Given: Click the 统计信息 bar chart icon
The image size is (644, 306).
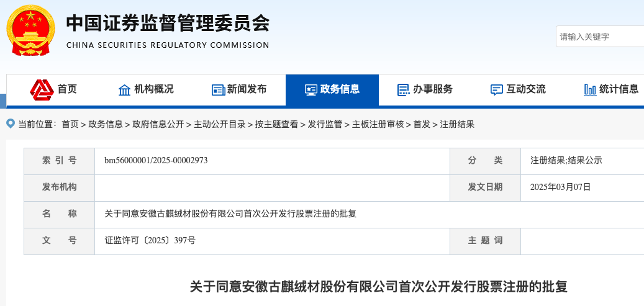Looking at the screenshot, I should (x=590, y=90).
